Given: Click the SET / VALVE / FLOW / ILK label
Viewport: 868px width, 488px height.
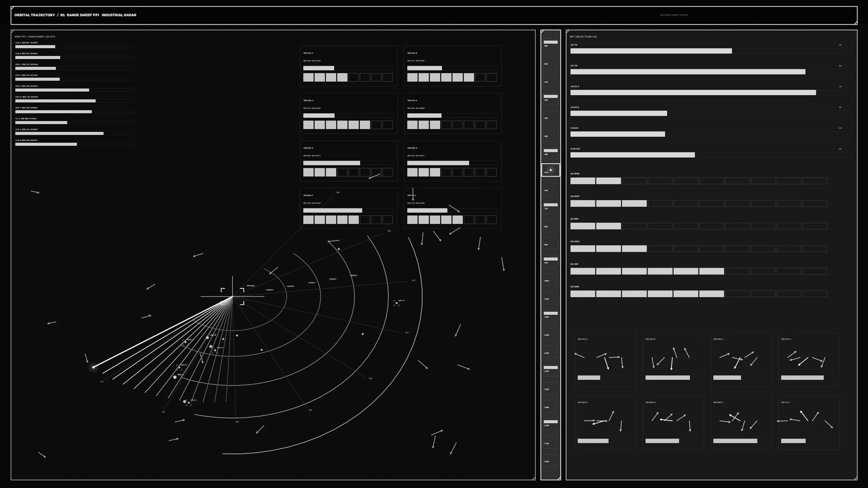Looking at the screenshot, I should 583,37.
